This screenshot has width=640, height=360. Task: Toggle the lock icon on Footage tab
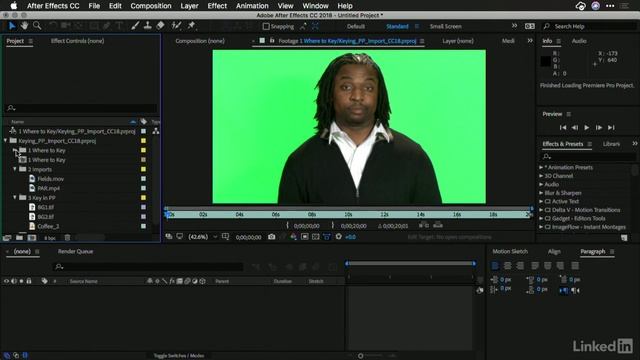(x=272, y=41)
